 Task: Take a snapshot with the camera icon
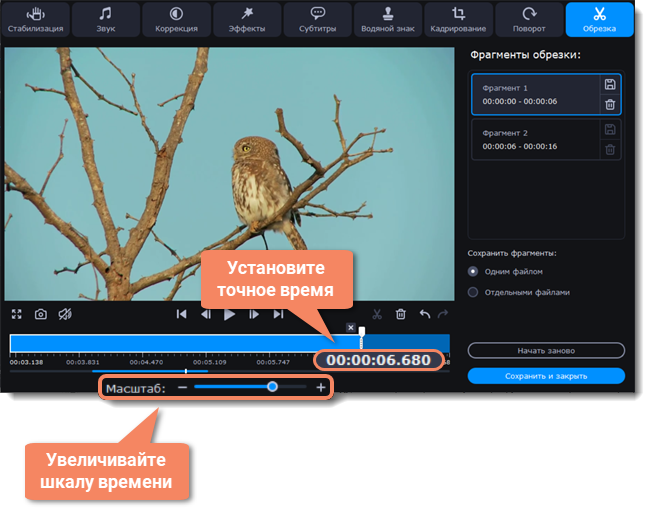pos(41,314)
